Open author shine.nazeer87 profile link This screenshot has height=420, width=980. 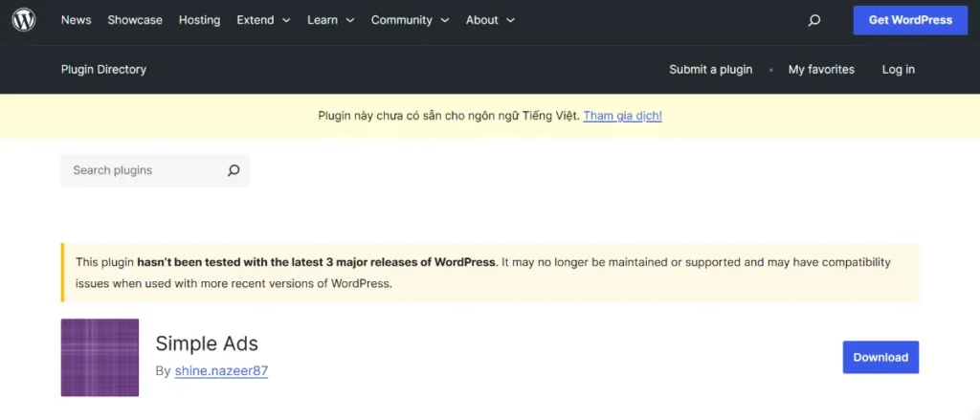pyautogui.click(x=221, y=370)
